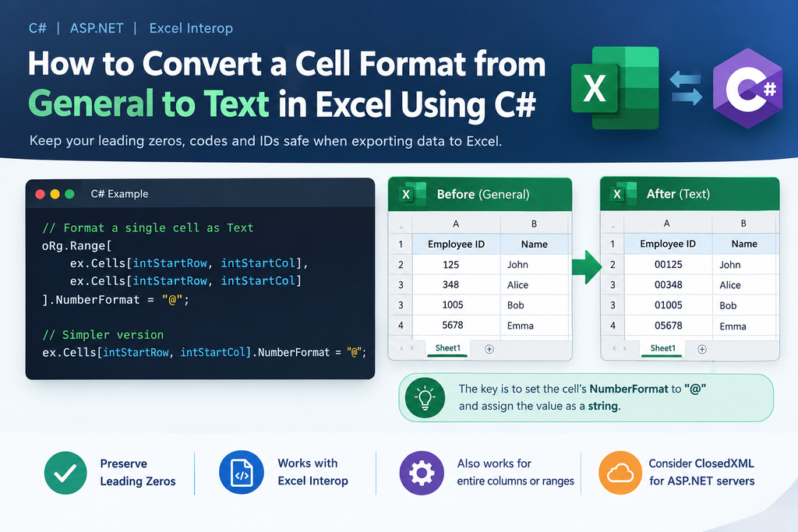The height and width of the screenshot is (532, 798).
Task: Click the After (Text) title text
Action: click(678, 194)
